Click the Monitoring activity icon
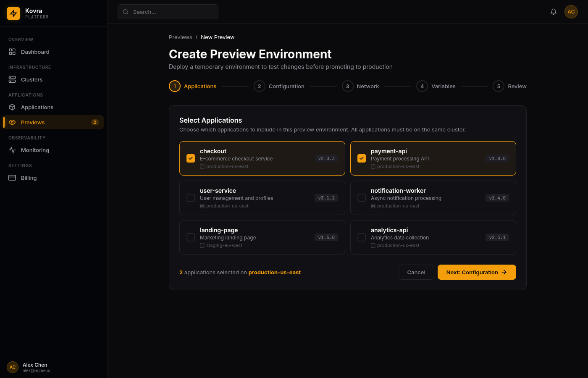The image size is (588, 378). click(x=12, y=150)
